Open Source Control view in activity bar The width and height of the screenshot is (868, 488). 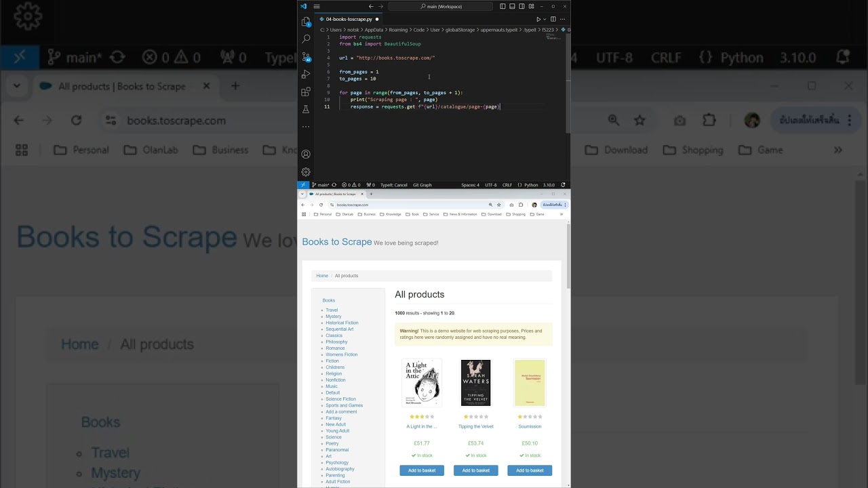tap(306, 57)
